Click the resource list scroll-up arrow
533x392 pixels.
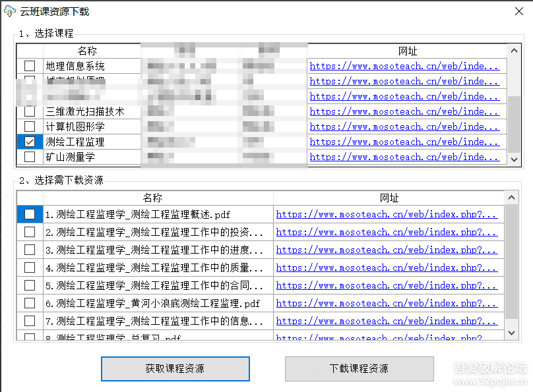tap(511, 198)
